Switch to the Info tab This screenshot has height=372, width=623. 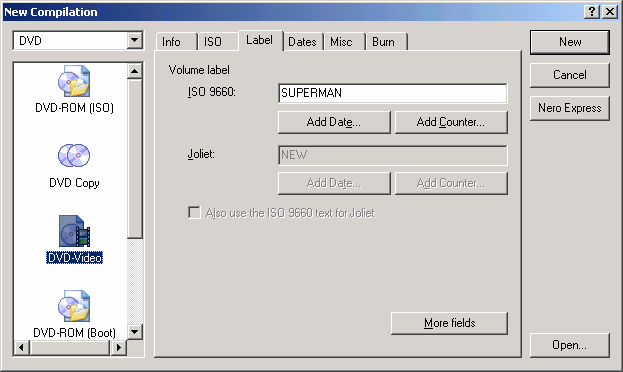tap(171, 42)
